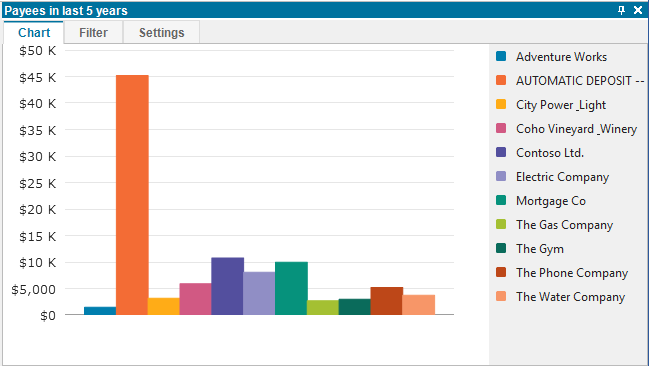This screenshot has width=649, height=366.
Task: Open the Settings tab
Action: 161,32
